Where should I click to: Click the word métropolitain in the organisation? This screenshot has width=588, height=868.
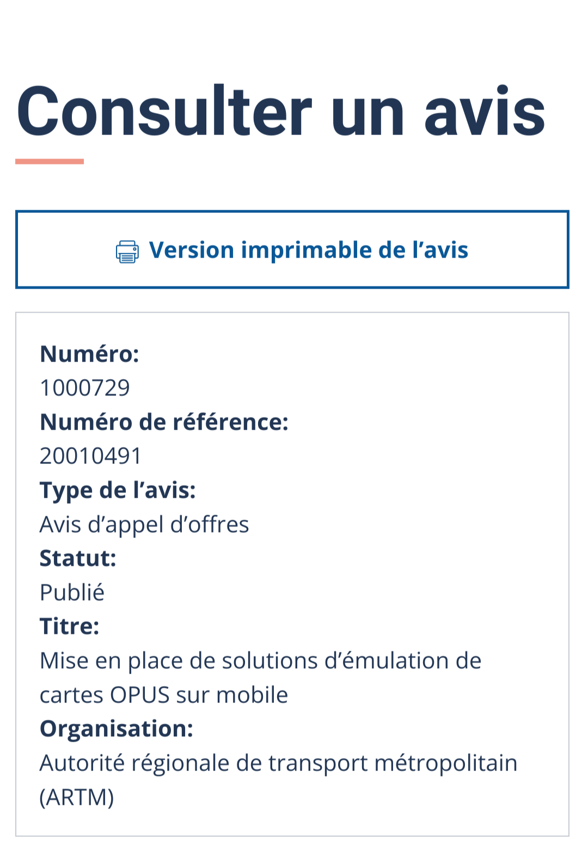[446, 763]
